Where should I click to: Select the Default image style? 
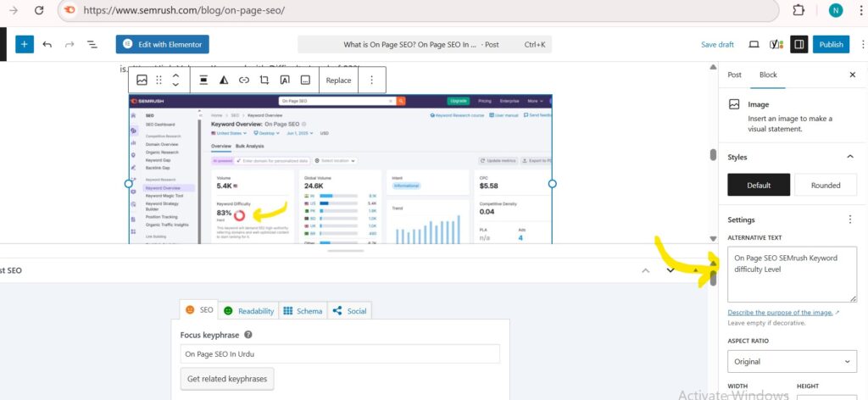point(759,185)
